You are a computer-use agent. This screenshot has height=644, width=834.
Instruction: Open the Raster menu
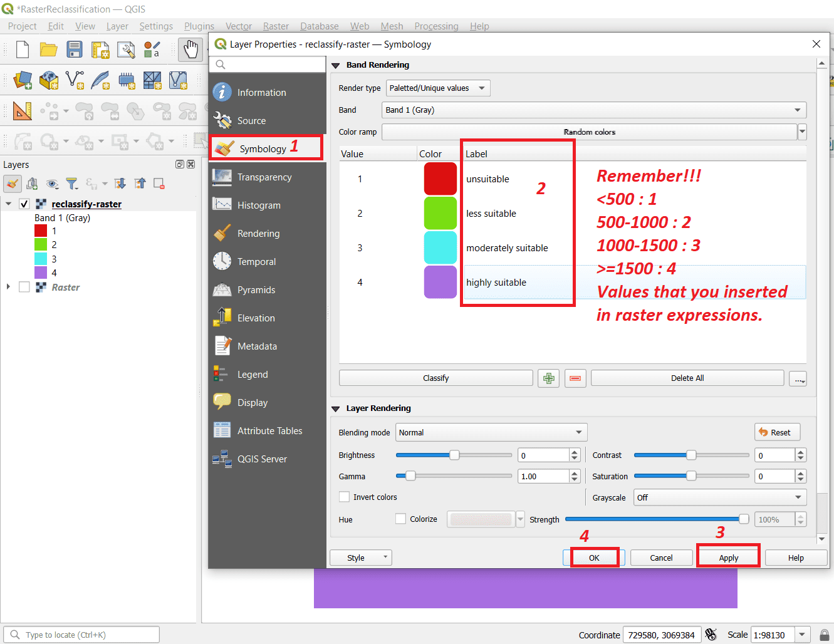pyautogui.click(x=276, y=26)
